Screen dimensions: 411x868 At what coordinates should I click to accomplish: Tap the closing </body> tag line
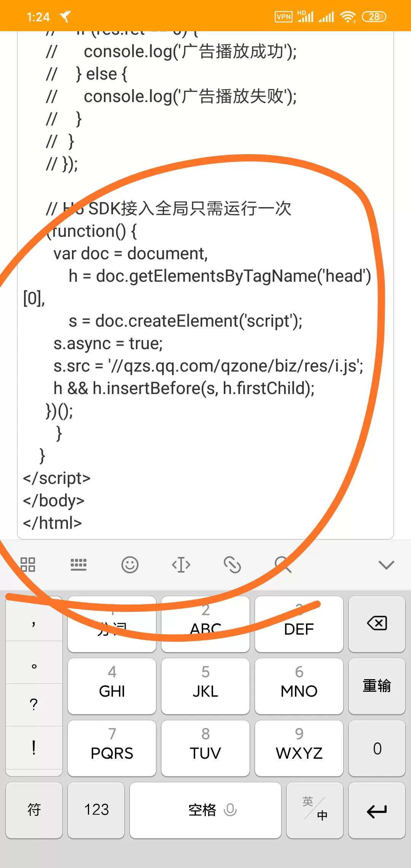click(x=54, y=501)
